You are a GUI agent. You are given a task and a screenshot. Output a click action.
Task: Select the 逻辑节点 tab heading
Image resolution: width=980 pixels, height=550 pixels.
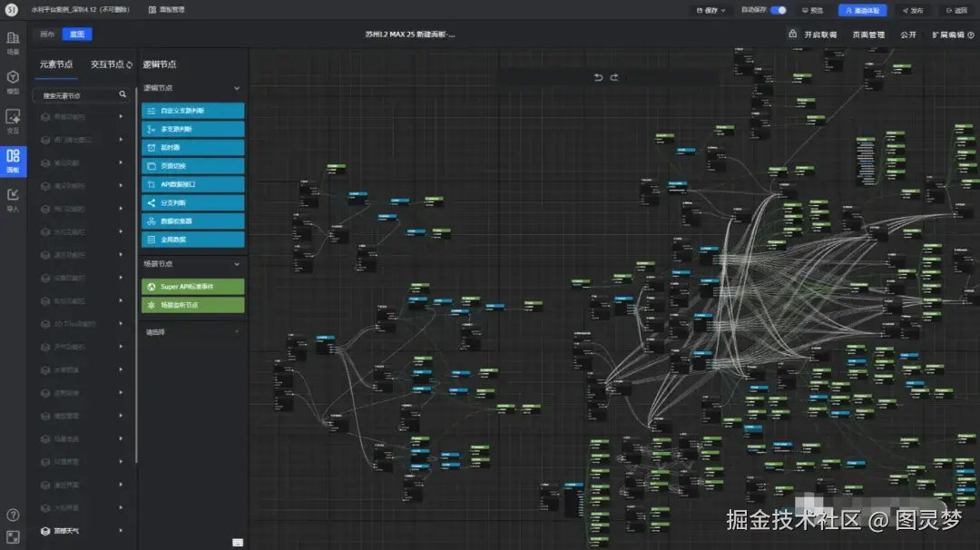(x=160, y=64)
